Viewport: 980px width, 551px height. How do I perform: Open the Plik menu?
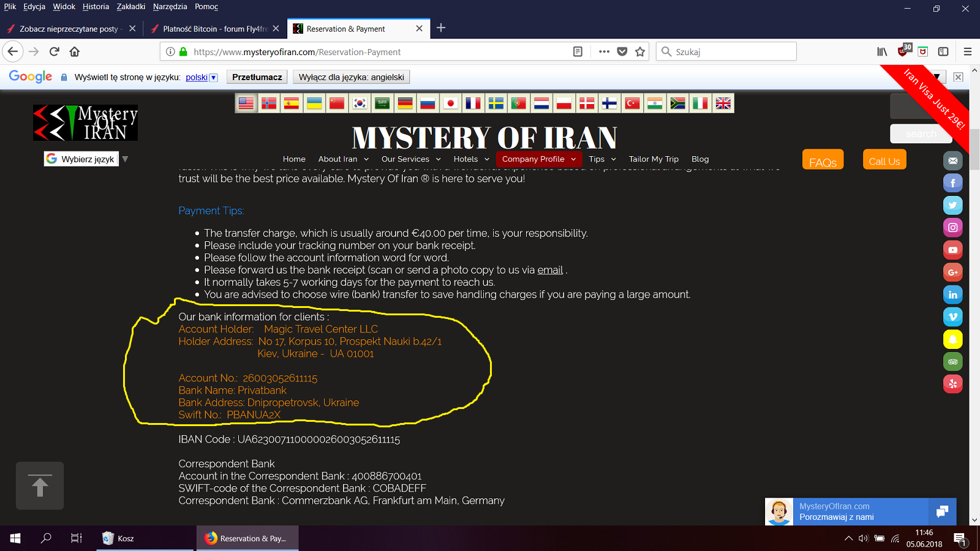(x=10, y=7)
